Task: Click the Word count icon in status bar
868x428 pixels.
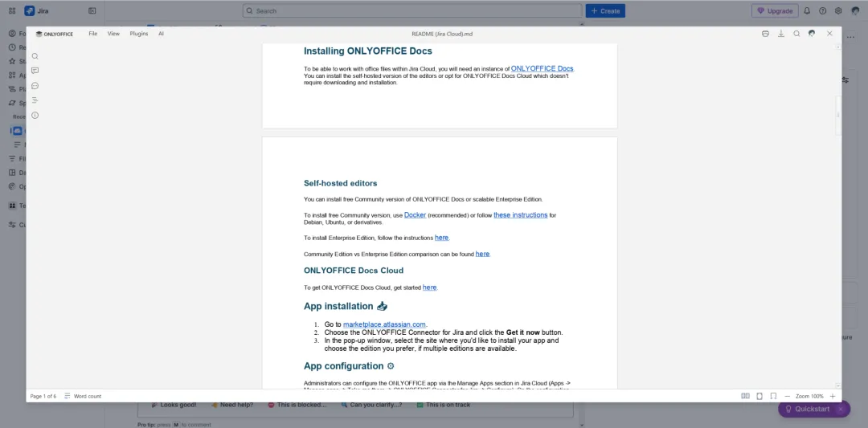Action: [68, 396]
